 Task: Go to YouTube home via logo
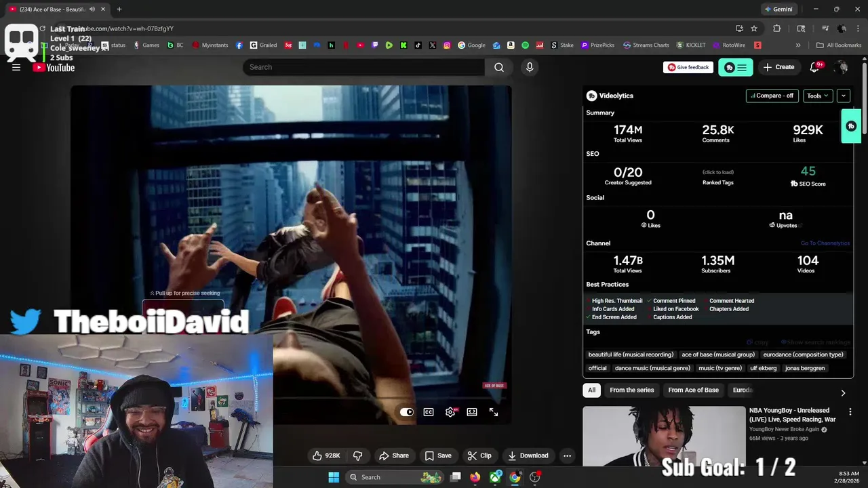pos(54,67)
